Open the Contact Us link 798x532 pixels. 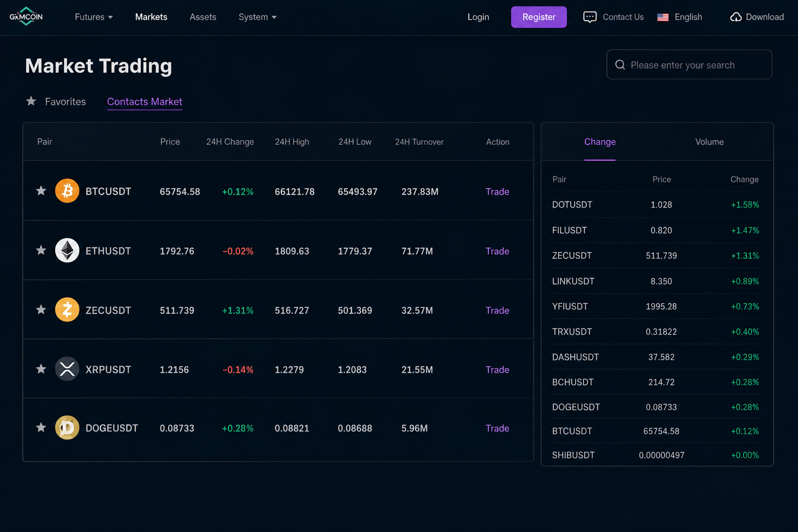coord(623,17)
